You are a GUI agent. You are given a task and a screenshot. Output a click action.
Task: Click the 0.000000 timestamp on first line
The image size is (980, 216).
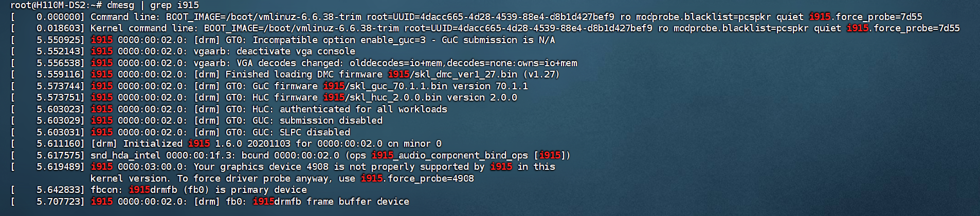pyautogui.click(x=58, y=17)
